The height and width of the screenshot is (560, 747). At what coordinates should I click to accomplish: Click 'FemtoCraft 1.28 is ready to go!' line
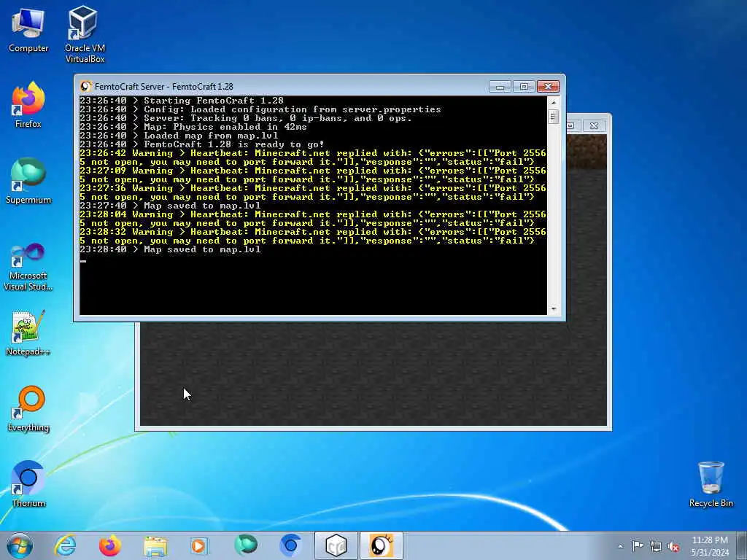coord(201,144)
